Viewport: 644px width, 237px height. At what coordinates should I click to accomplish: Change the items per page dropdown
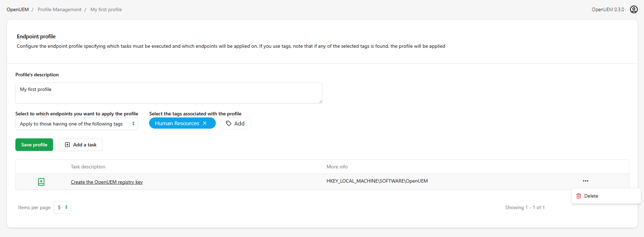(62, 207)
